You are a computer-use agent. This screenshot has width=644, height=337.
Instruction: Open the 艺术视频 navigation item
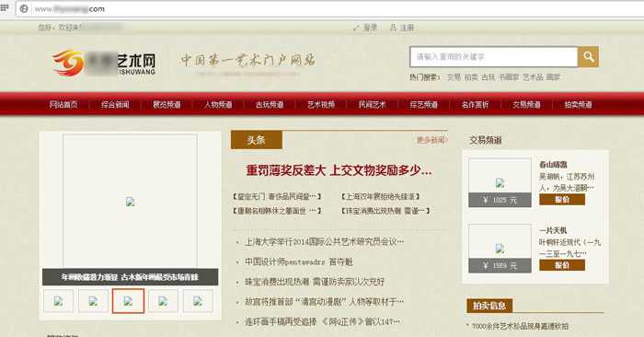pyautogui.click(x=321, y=104)
